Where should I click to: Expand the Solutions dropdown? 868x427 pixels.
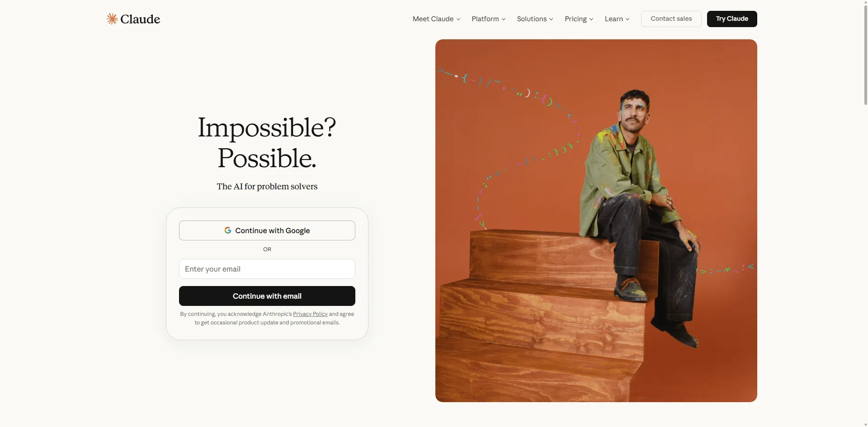[x=535, y=19]
